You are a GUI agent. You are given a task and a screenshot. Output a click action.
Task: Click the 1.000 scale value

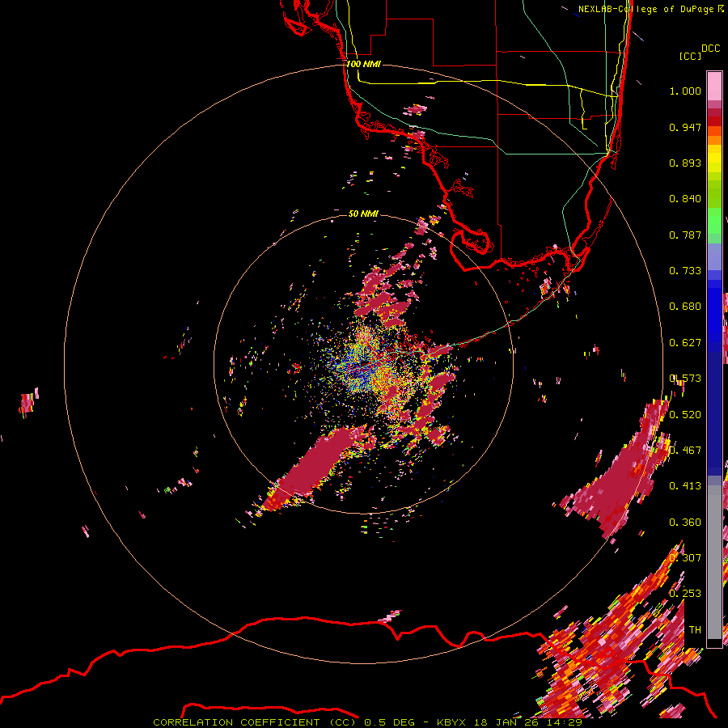[x=685, y=91]
